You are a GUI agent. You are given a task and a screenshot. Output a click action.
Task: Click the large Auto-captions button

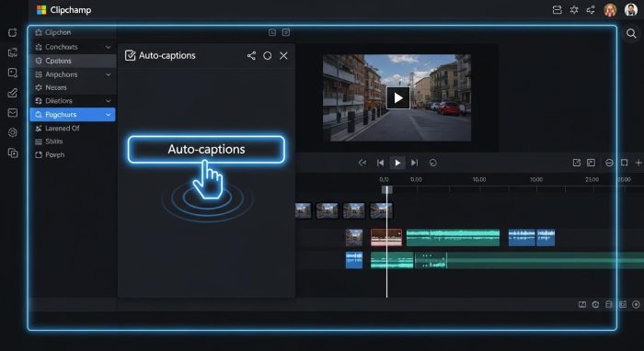tap(206, 149)
